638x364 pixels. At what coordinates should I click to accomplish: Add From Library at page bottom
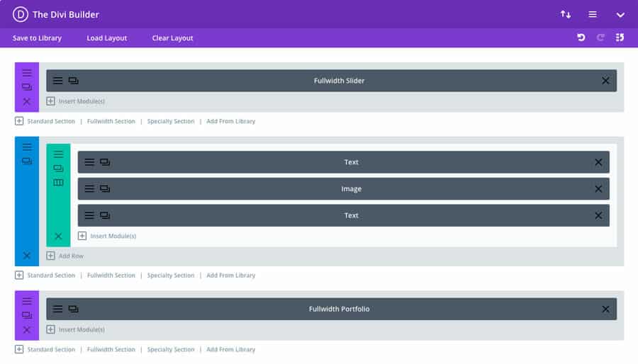coord(230,349)
